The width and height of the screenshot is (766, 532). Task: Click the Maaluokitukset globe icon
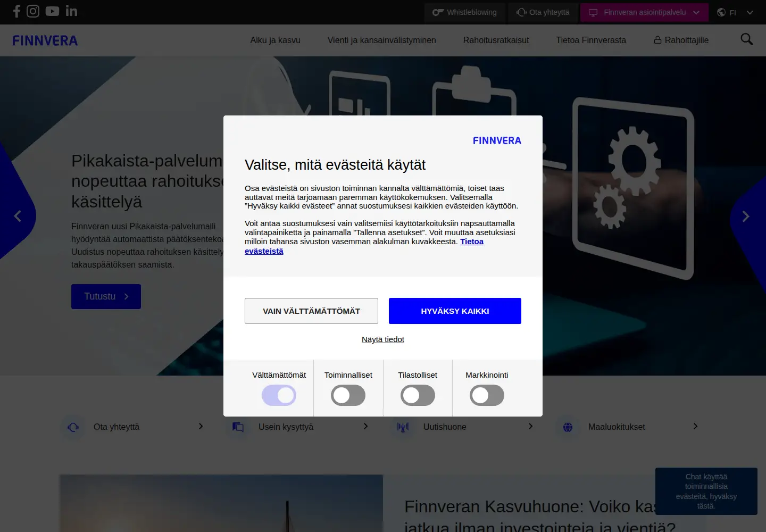click(x=568, y=427)
